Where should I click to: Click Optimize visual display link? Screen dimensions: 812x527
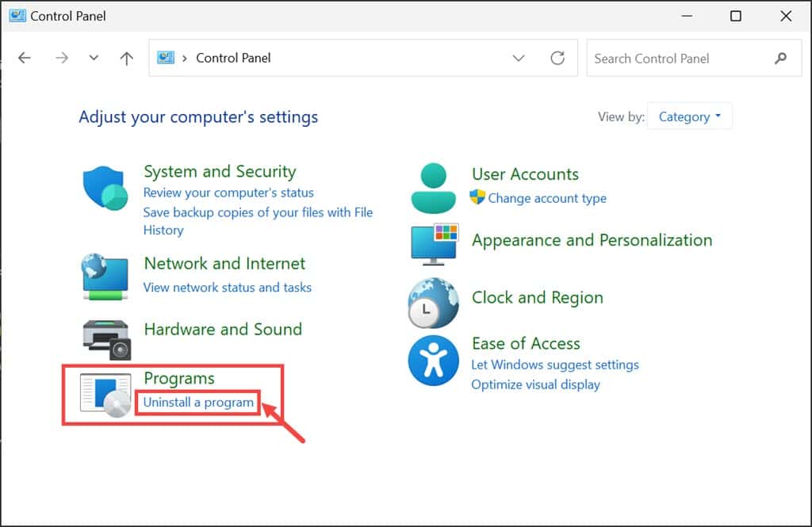pyautogui.click(x=536, y=384)
